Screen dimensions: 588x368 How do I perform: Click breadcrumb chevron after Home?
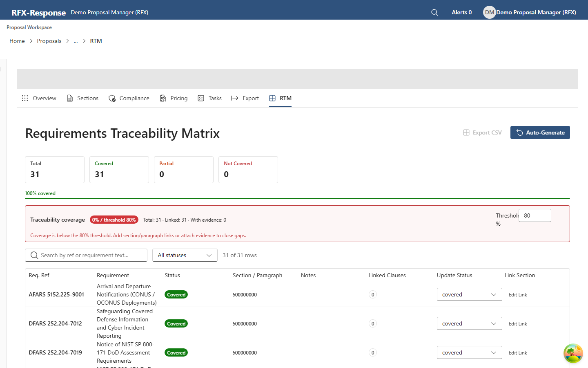point(31,41)
